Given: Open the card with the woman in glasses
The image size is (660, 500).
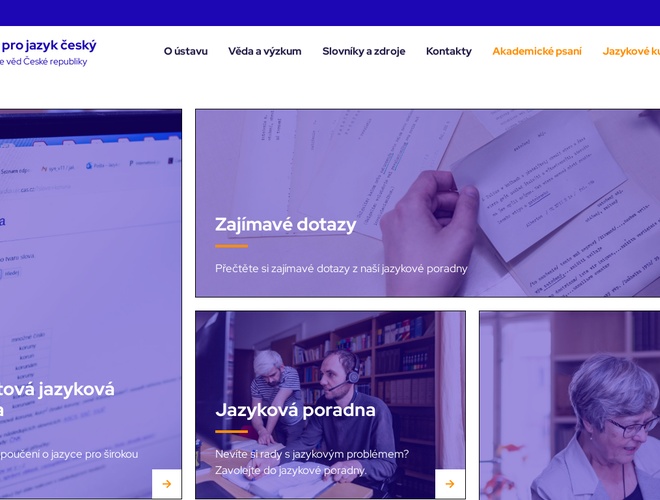Looking at the screenshot, I should click(570, 405).
